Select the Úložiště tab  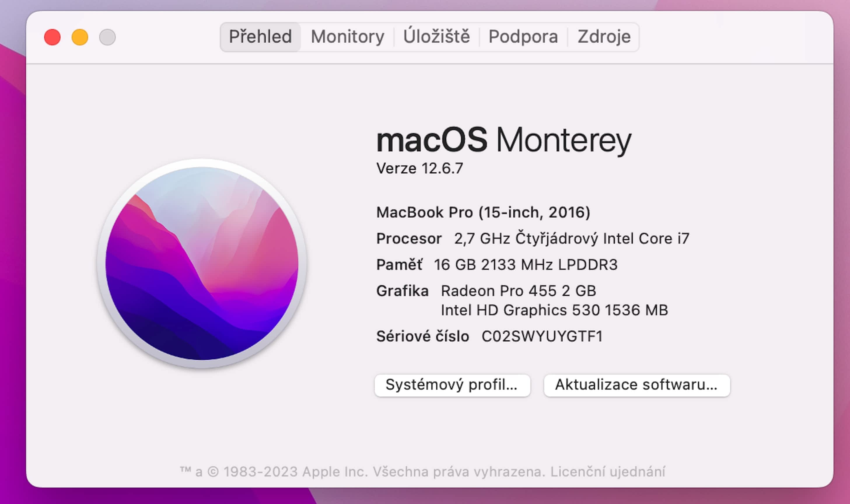click(436, 37)
